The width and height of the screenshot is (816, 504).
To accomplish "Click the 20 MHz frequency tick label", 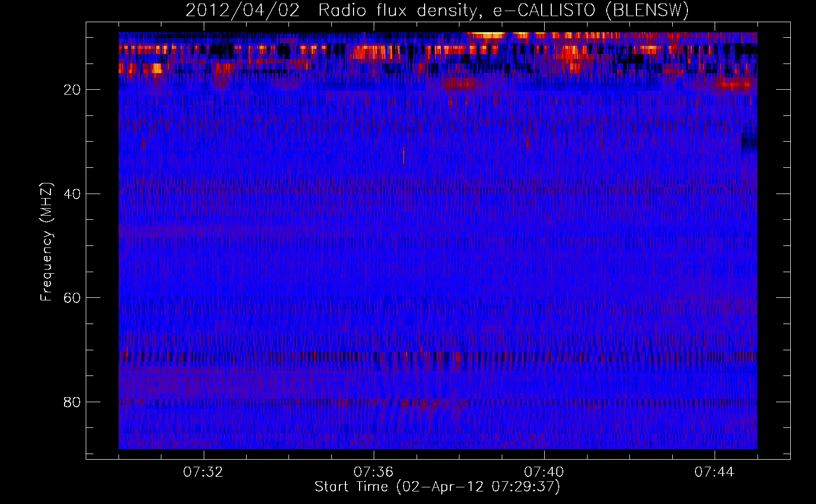I will [x=73, y=90].
